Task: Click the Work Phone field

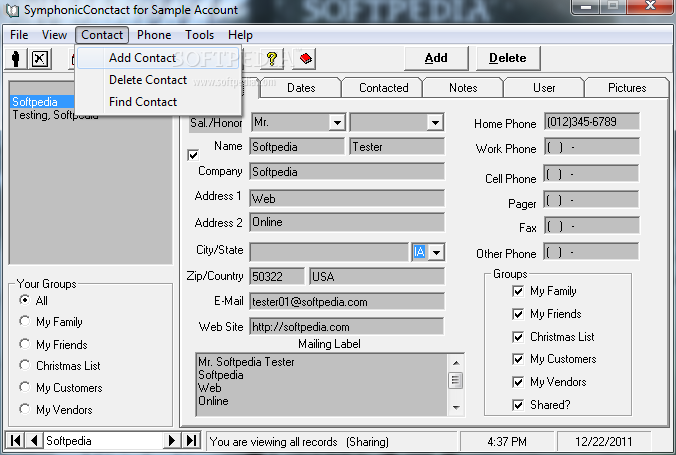Action: (592, 147)
